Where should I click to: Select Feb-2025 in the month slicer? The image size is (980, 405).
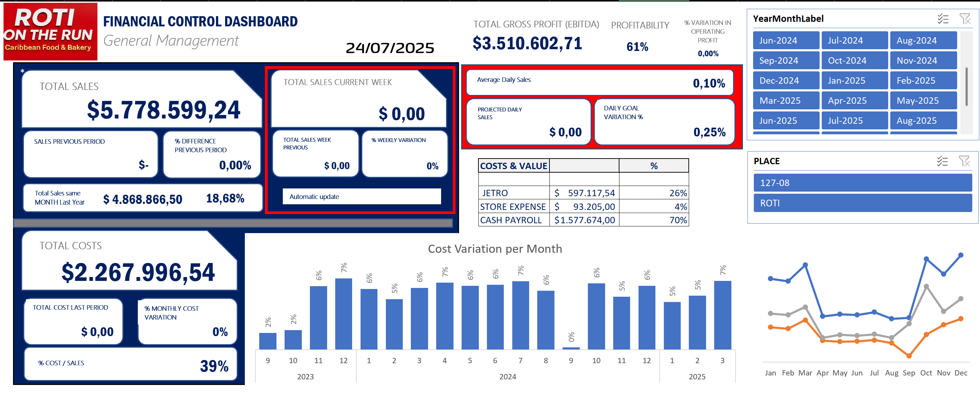tap(924, 80)
